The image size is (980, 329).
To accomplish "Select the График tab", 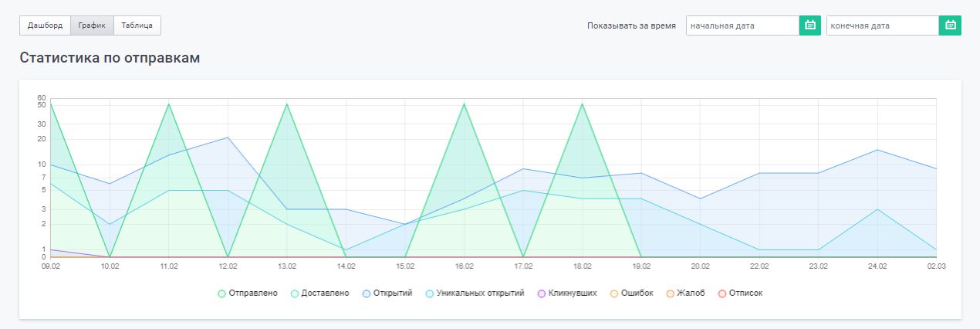I will (x=92, y=25).
